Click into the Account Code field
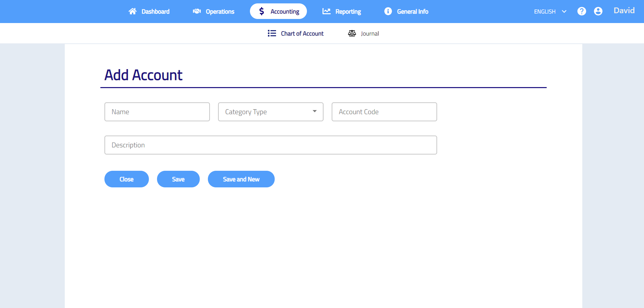644x308 pixels. (x=384, y=112)
